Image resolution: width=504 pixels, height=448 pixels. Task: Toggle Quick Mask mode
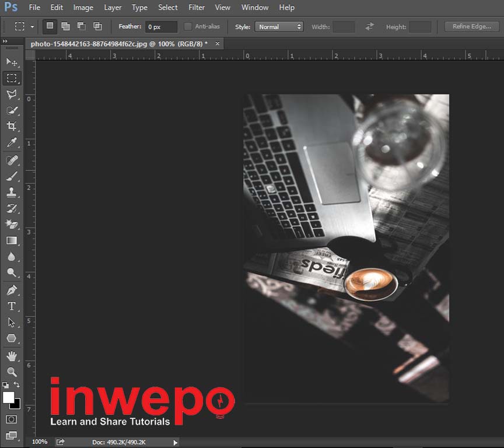[x=11, y=419]
